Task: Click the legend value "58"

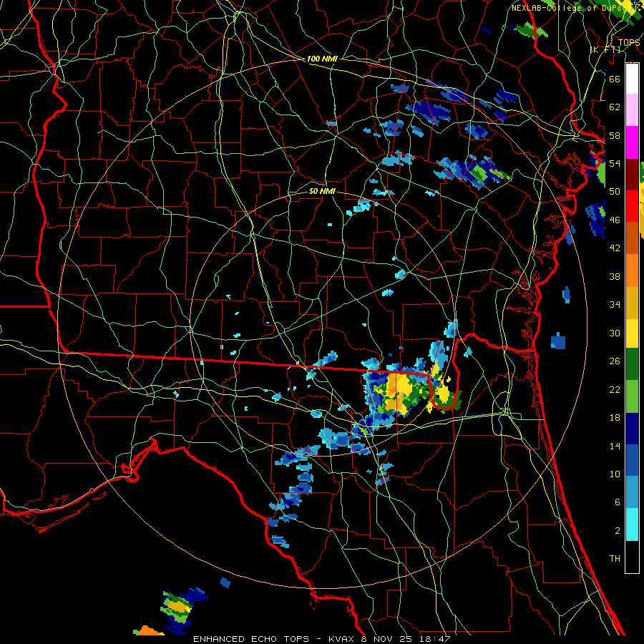Action: [x=615, y=135]
